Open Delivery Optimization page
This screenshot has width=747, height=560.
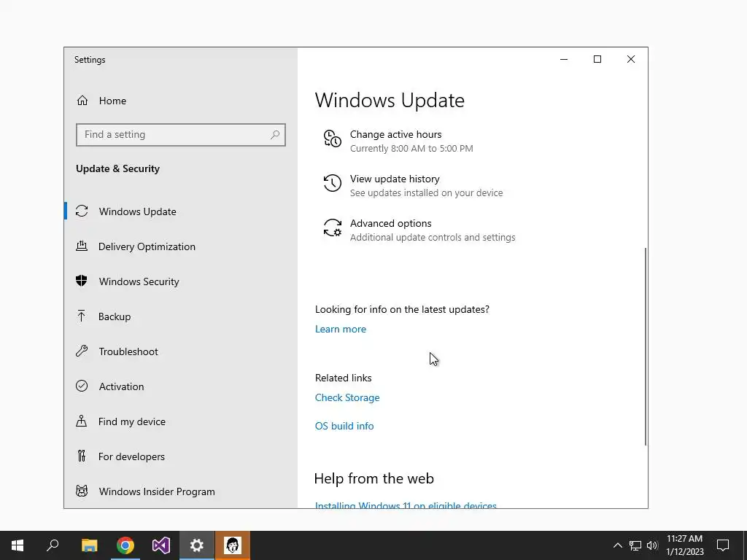click(181, 246)
